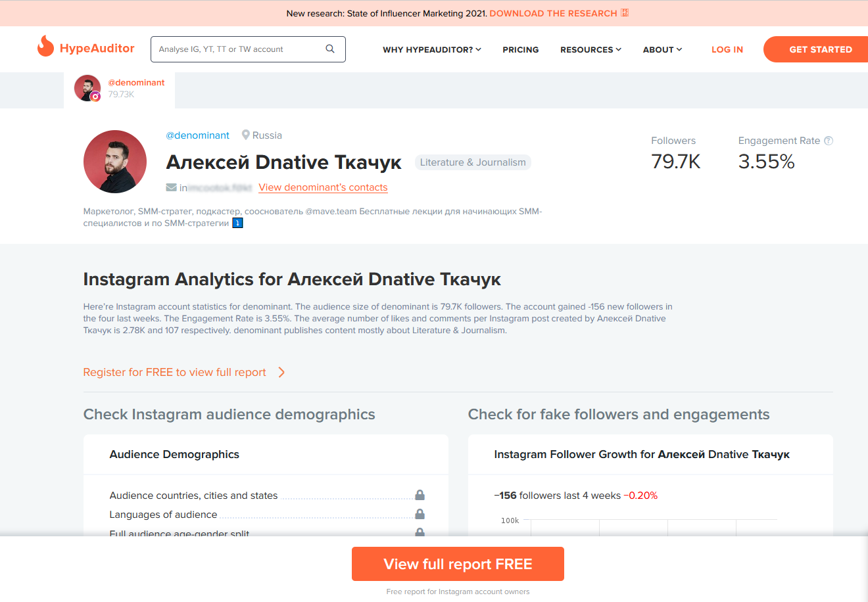
Task: Click lock icon for Languages of audience
Action: pos(420,514)
